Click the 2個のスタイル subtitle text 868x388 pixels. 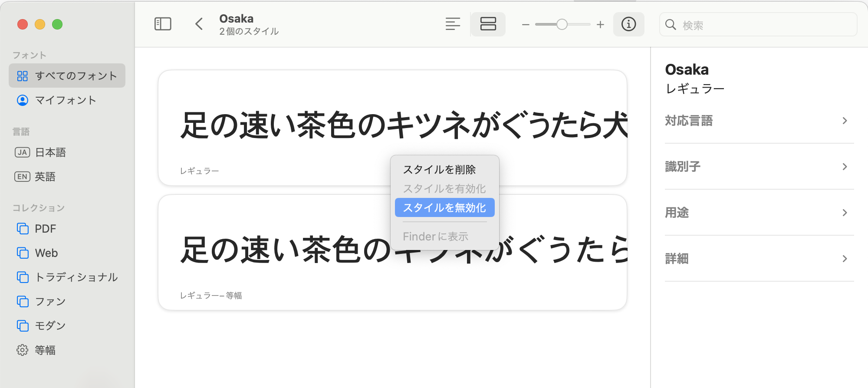point(249,31)
